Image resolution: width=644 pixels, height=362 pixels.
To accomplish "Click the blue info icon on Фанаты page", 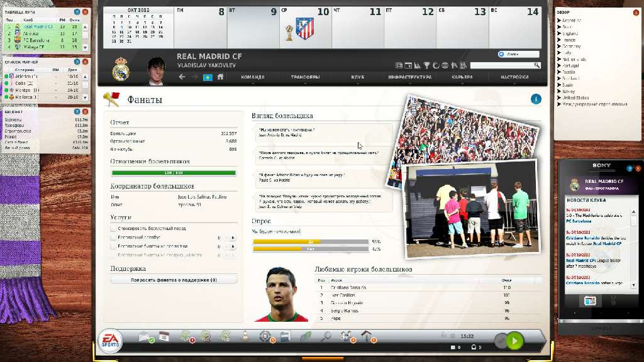I will tap(536, 99).
